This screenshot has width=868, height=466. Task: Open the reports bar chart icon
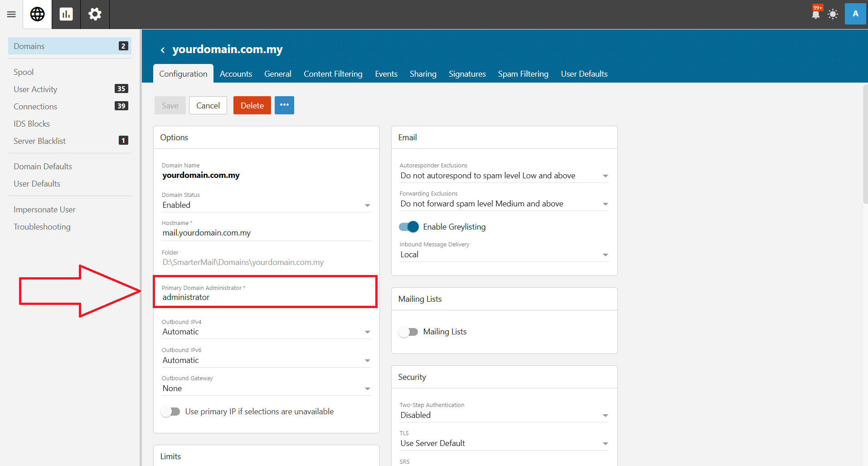tap(66, 15)
